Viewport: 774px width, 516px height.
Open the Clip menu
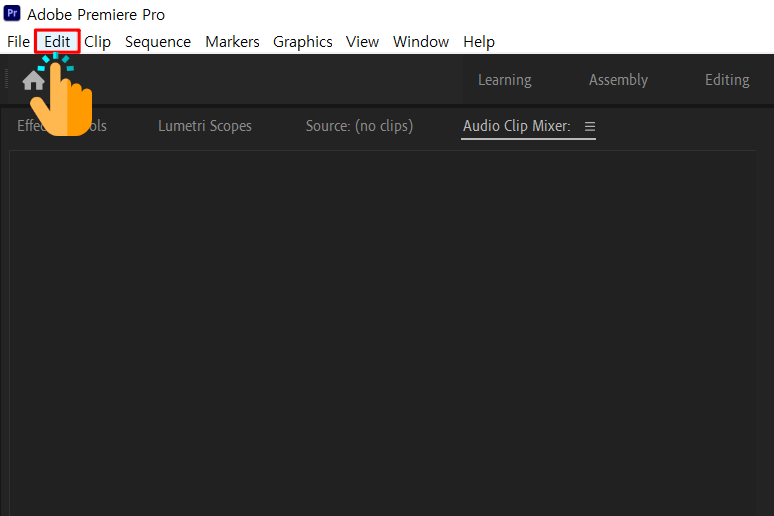(97, 42)
